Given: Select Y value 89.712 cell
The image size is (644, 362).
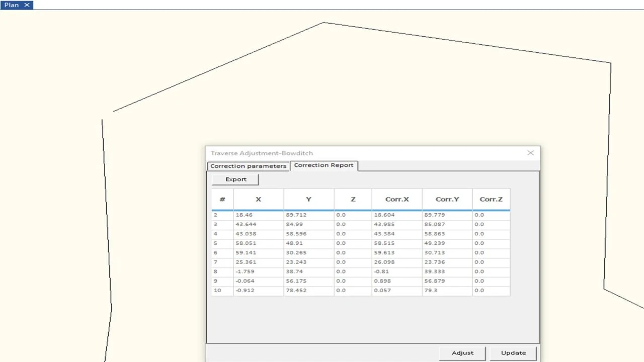Looking at the screenshot, I should click(309, 215).
